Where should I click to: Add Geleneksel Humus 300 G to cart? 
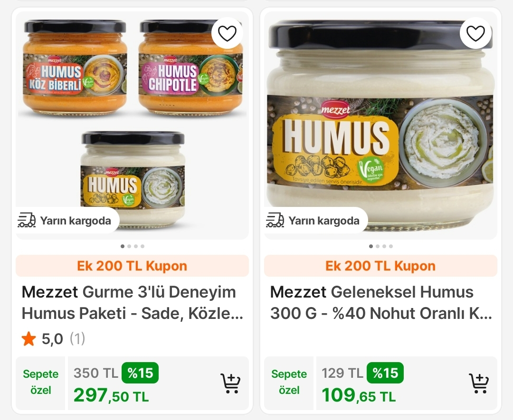pyautogui.click(x=479, y=383)
